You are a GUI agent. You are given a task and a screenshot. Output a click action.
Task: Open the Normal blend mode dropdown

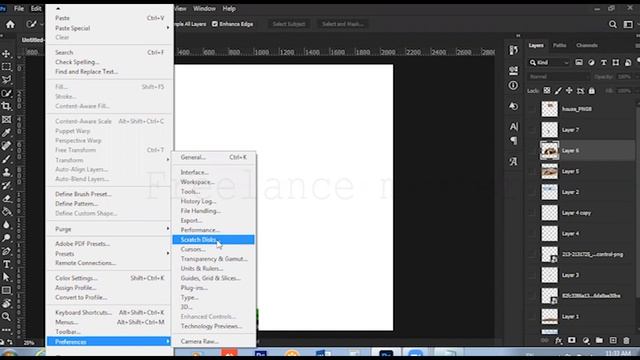[x=558, y=77]
